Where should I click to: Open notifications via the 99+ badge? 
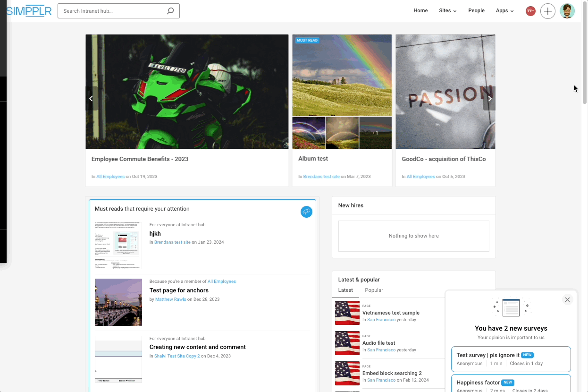point(530,10)
